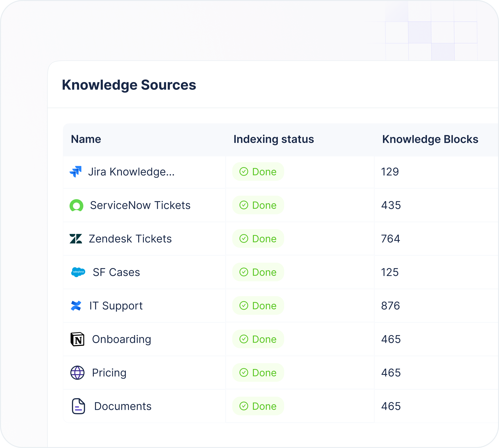Open the Jira Knowledge source row

tap(131, 172)
